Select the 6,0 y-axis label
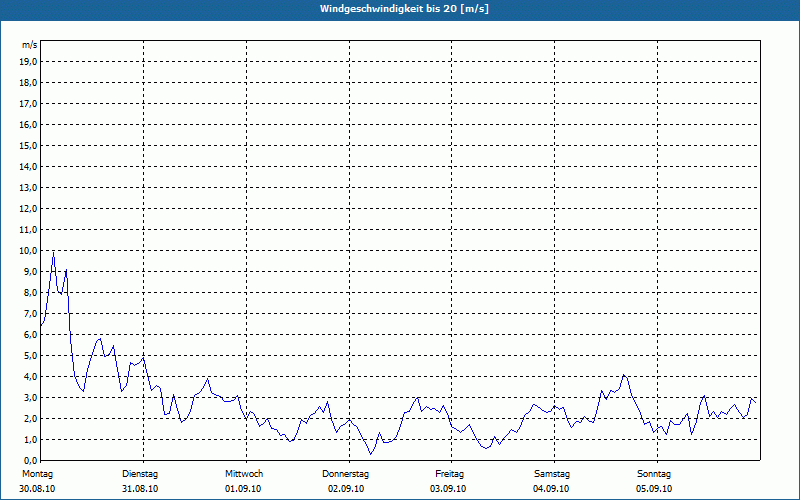 30,335
